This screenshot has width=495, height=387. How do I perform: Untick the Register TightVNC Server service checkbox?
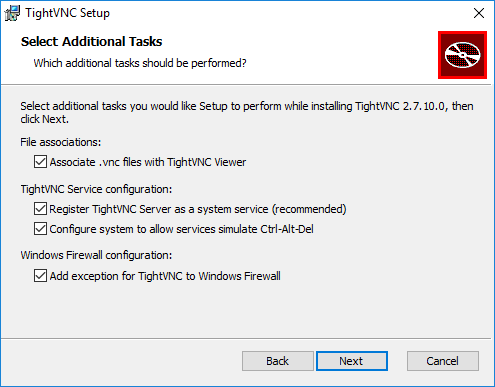click(40, 209)
